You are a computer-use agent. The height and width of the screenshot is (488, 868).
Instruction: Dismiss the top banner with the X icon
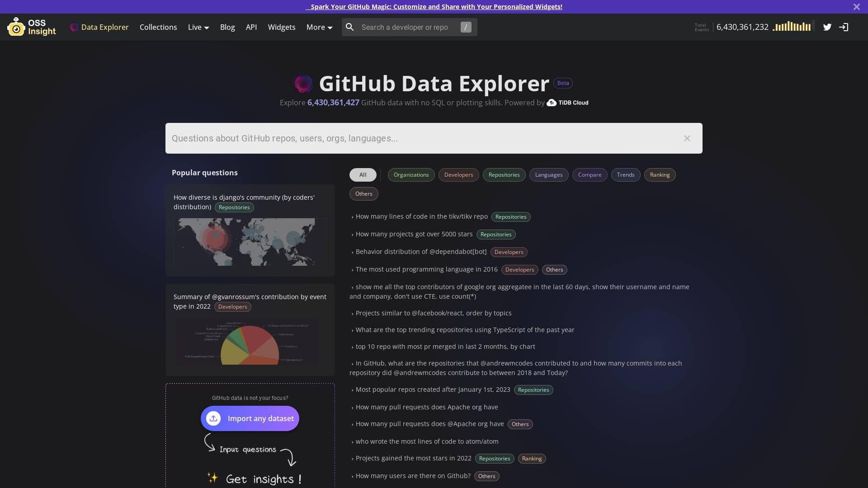pyautogui.click(x=856, y=6)
